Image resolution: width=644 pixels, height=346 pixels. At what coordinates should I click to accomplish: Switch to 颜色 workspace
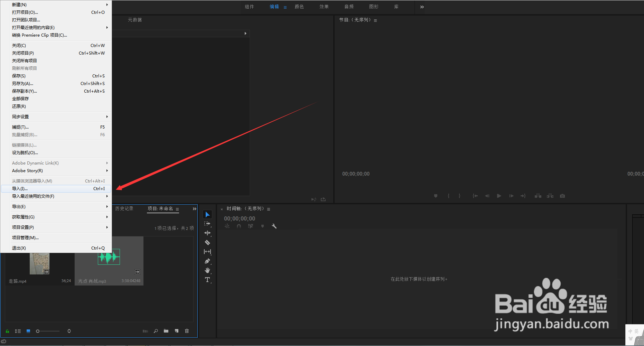pyautogui.click(x=299, y=7)
